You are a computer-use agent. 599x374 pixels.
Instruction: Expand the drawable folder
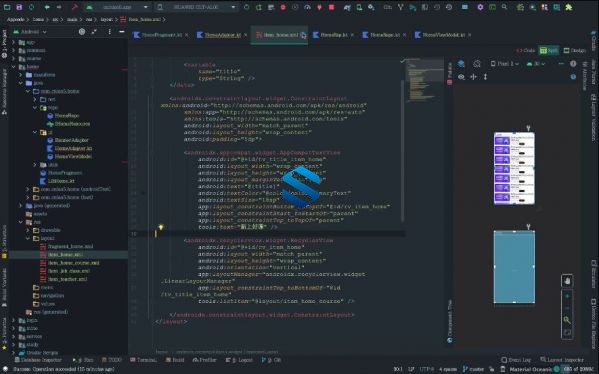click(28, 230)
